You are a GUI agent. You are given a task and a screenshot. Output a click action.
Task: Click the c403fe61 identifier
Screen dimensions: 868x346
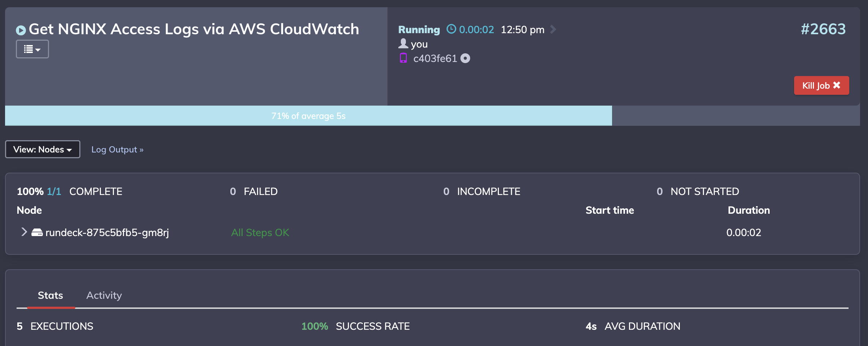(435, 58)
